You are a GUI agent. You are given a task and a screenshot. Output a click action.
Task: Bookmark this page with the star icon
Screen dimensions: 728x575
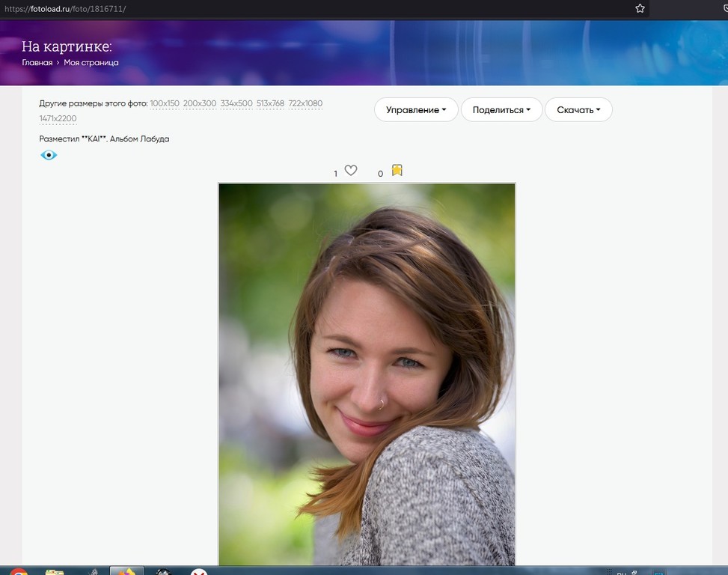(x=640, y=8)
